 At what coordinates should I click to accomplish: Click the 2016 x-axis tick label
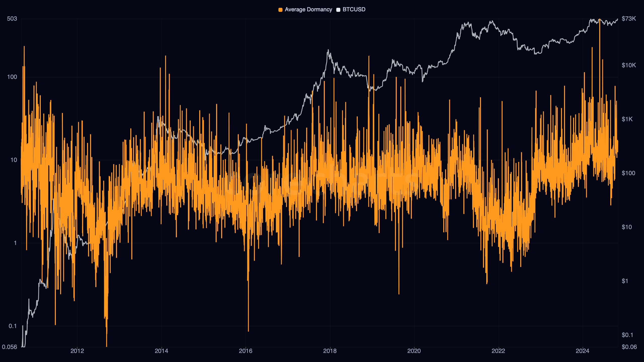point(246,351)
